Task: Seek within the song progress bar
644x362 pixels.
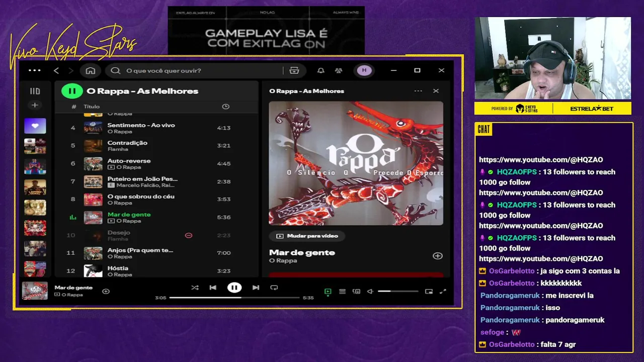Action: [x=233, y=298]
